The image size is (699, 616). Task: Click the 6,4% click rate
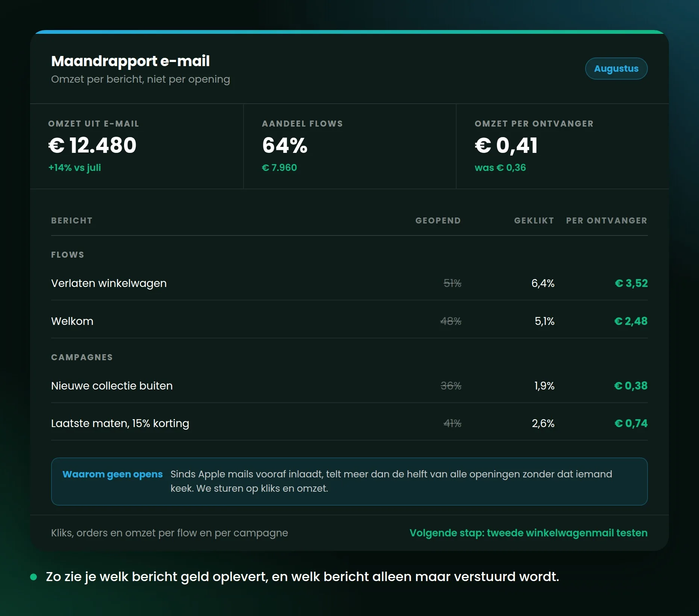[x=543, y=283]
